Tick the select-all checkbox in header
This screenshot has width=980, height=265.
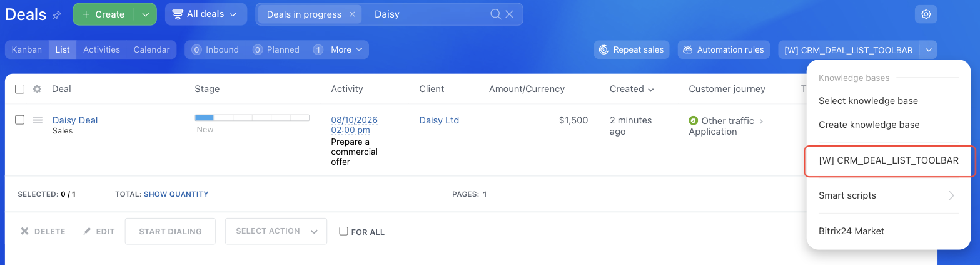click(19, 89)
